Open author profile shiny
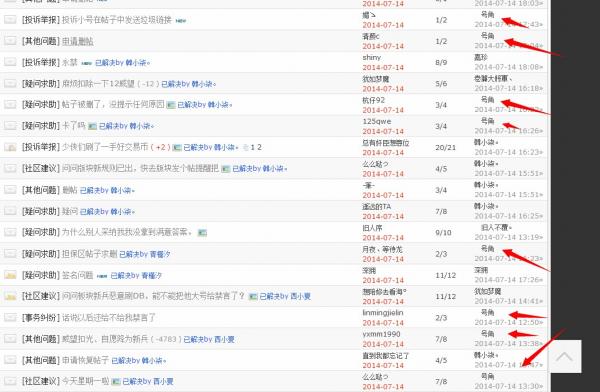 (371, 57)
